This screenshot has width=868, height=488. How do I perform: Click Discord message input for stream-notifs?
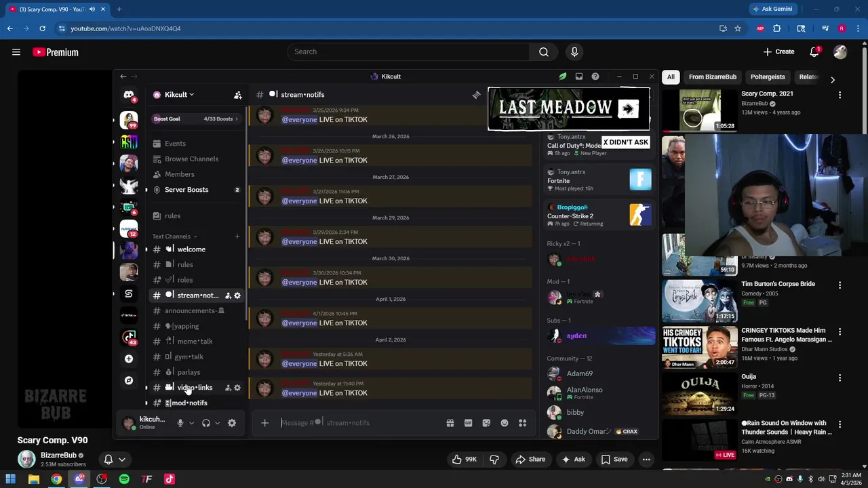[x=359, y=423]
